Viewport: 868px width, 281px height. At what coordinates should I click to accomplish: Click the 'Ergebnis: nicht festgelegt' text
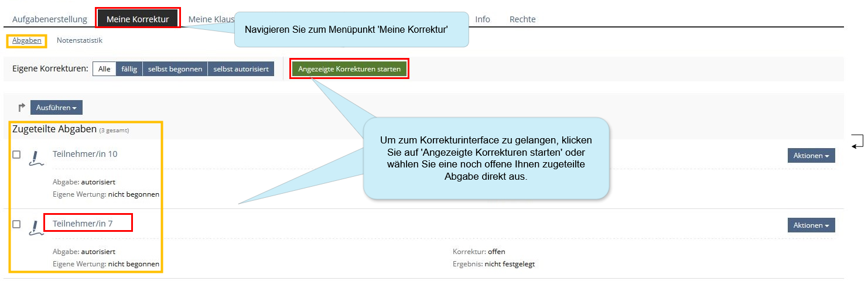click(494, 264)
